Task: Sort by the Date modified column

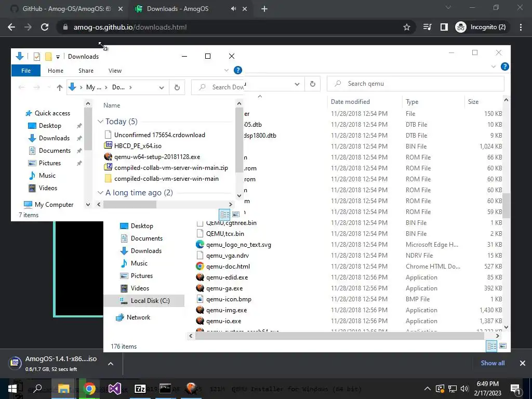Action: [350, 101]
